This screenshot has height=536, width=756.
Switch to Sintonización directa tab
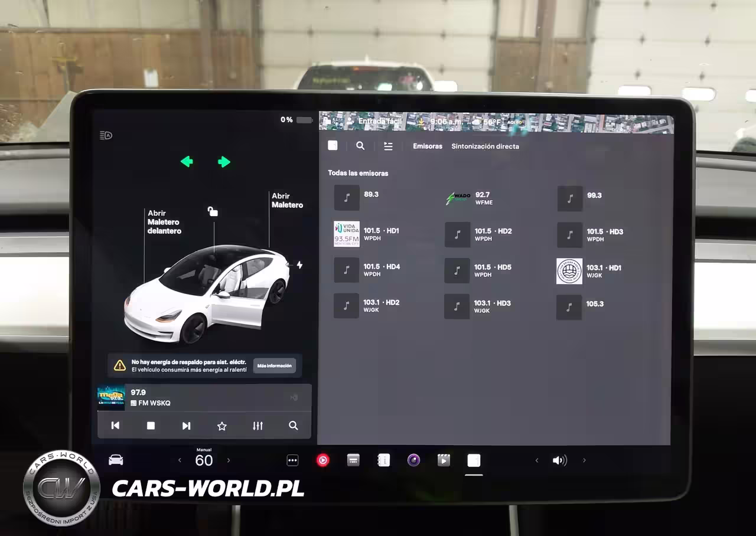[x=485, y=146]
